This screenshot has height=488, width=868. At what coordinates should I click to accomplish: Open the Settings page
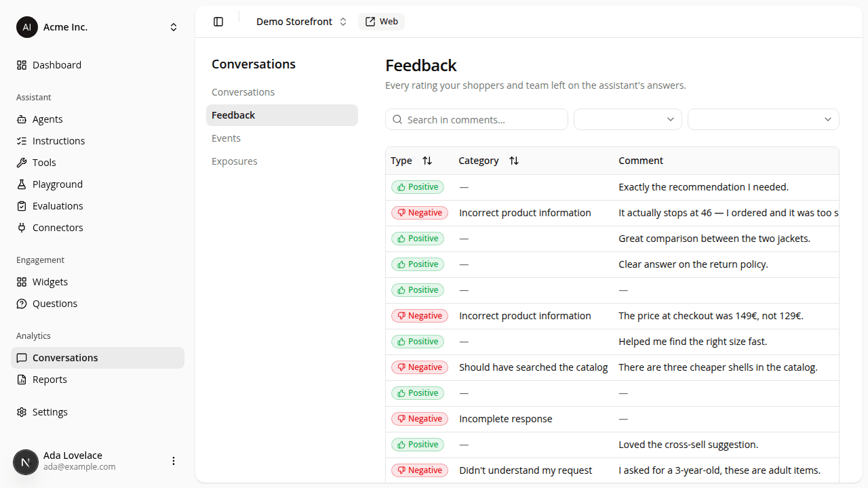pyautogui.click(x=98, y=412)
